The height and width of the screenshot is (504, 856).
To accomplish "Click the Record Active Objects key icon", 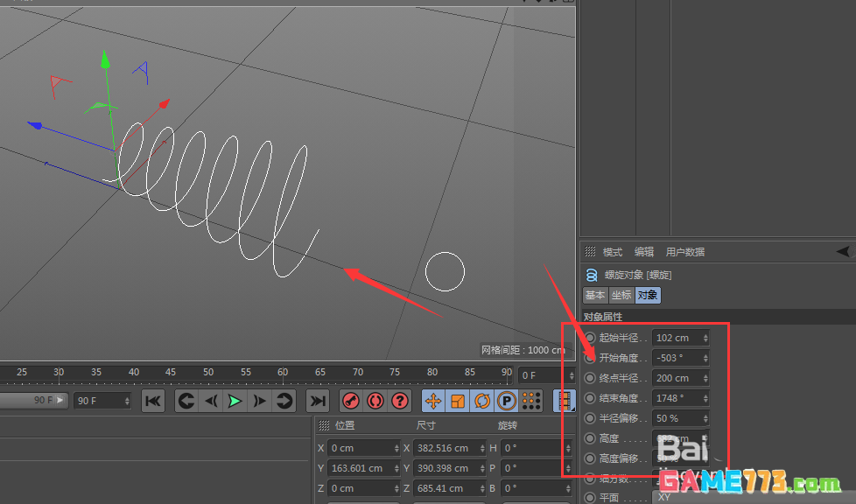I will pos(351,401).
